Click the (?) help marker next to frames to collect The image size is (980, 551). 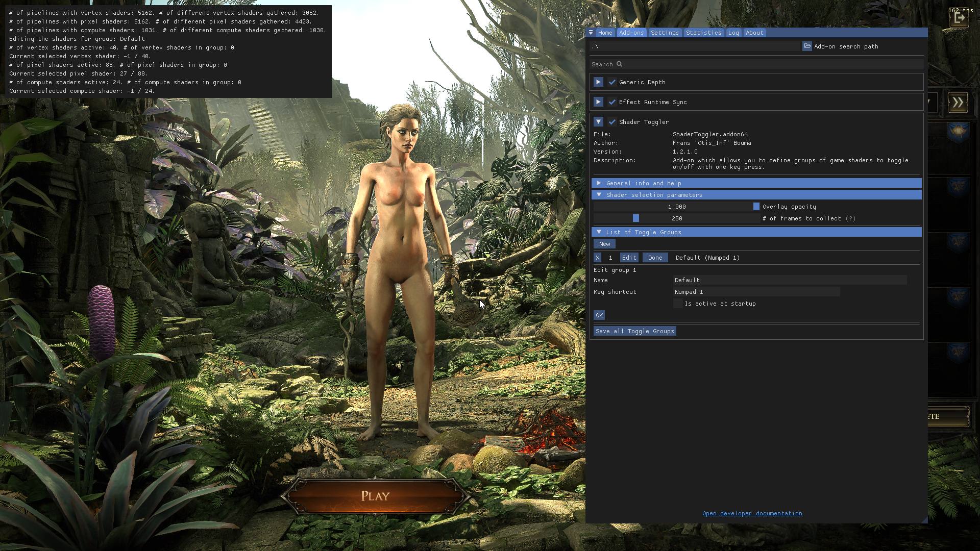point(850,218)
